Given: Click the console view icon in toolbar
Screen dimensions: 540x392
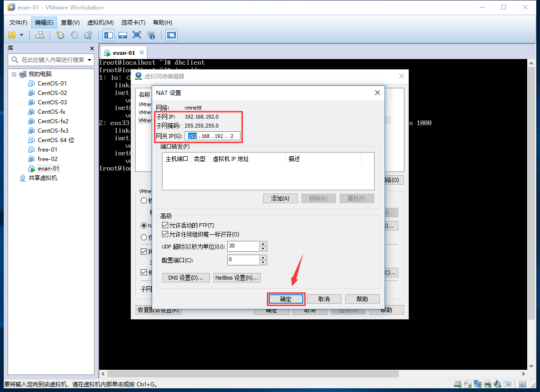Looking at the screenshot, I should (x=171, y=35).
